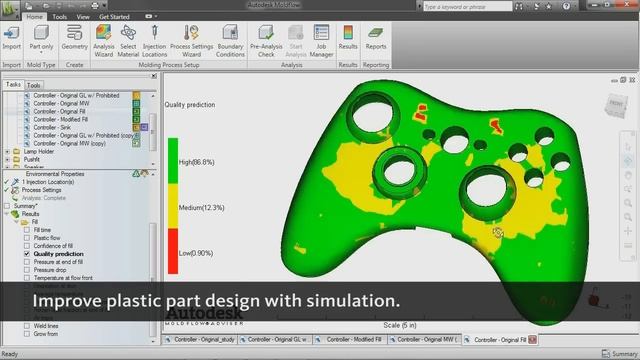Check Temperature at flow front
640x360 pixels.
tap(27, 278)
